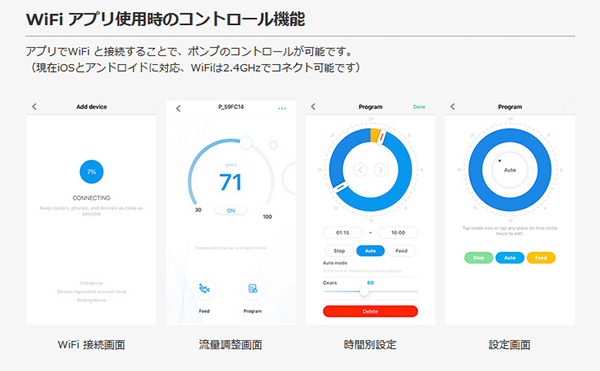Viewport: 600px width, 371px height.
Task: Click the 01:15 start time field
Action: 343,233
